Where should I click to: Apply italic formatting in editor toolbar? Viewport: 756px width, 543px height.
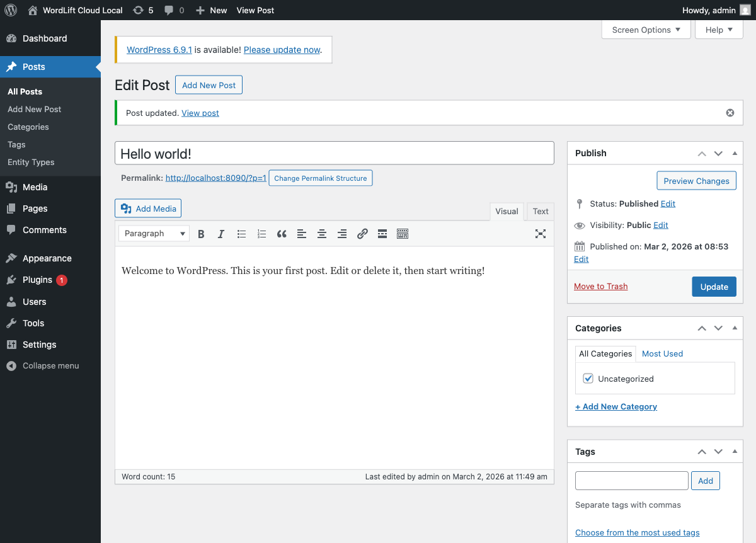(x=221, y=234)
